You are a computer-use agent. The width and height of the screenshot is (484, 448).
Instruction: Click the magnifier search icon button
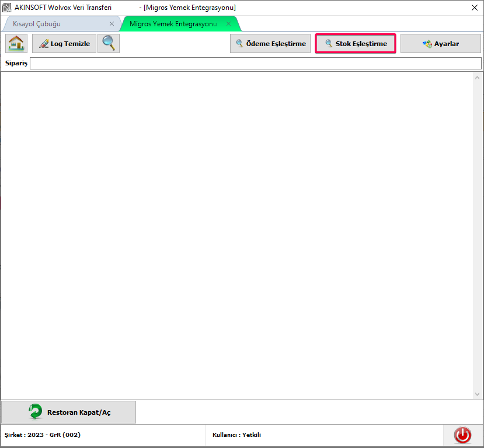[109, 44]
